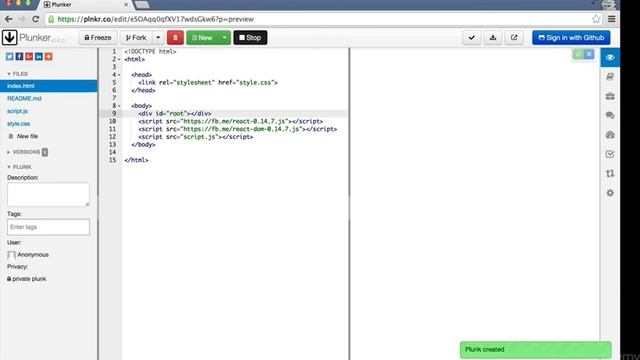This screenshot has width=640, height=360.
Task: Open the dashboard gauge icon in sidebar
Action: [x=610, y=135]
